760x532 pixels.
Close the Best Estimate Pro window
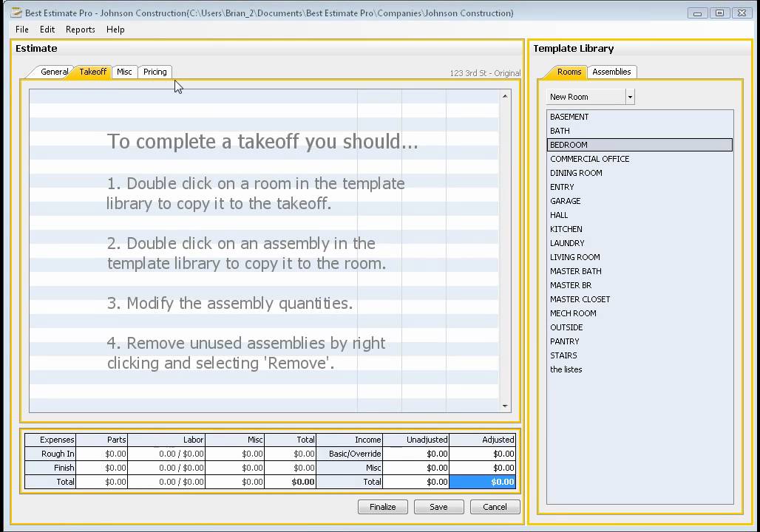742,13
